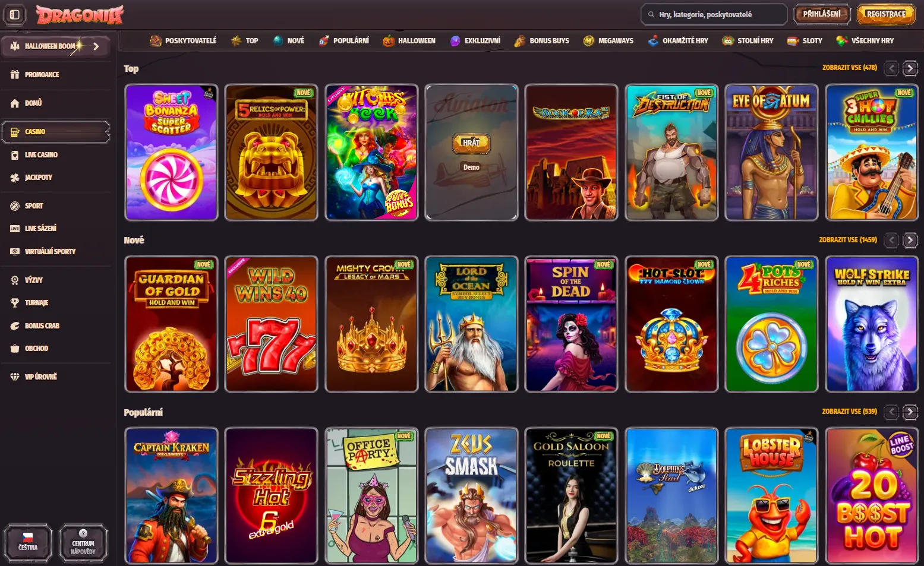Click the Dragonia logo
924x566 pixels.
pyautogui.click(x=80, y=14)
